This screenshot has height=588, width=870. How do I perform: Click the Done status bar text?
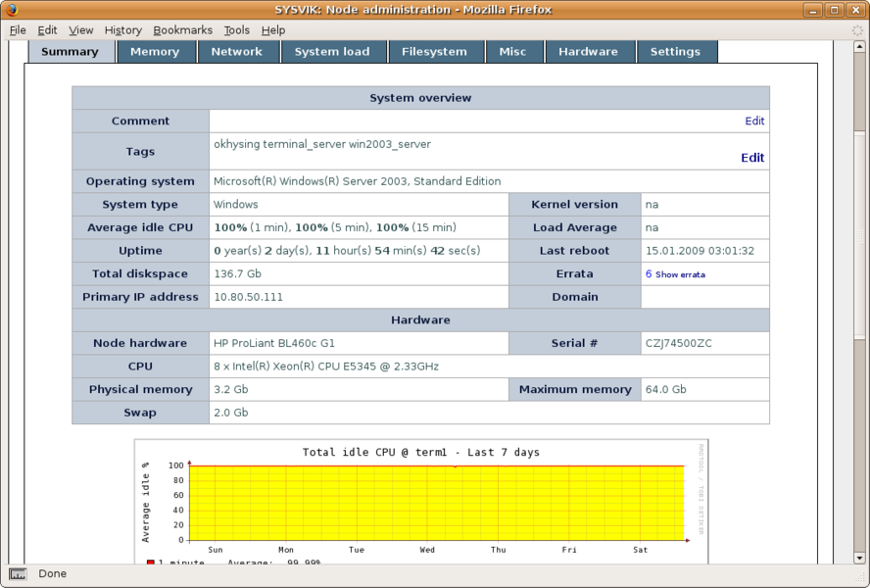pos(52,573)
